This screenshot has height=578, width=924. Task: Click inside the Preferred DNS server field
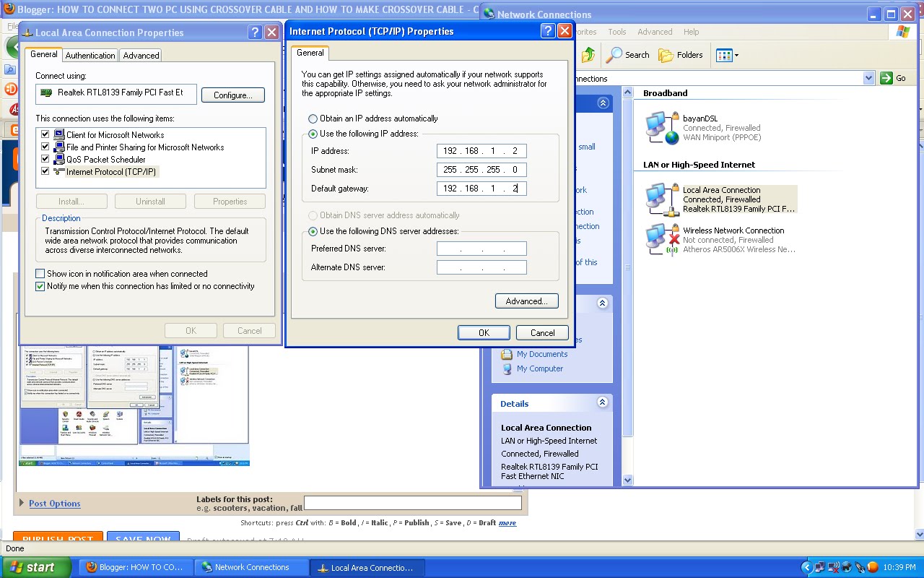[481, 248]
